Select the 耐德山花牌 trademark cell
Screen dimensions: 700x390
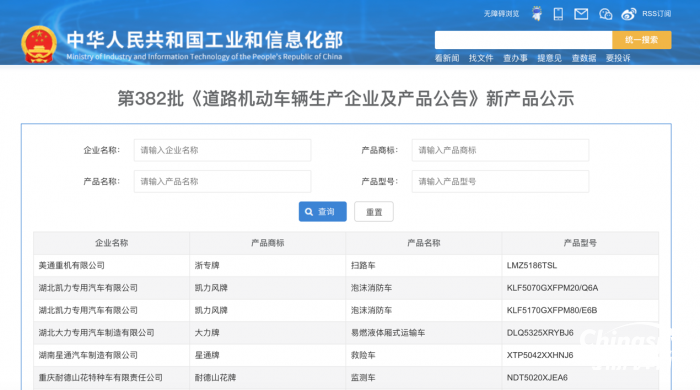click(267, 378)
